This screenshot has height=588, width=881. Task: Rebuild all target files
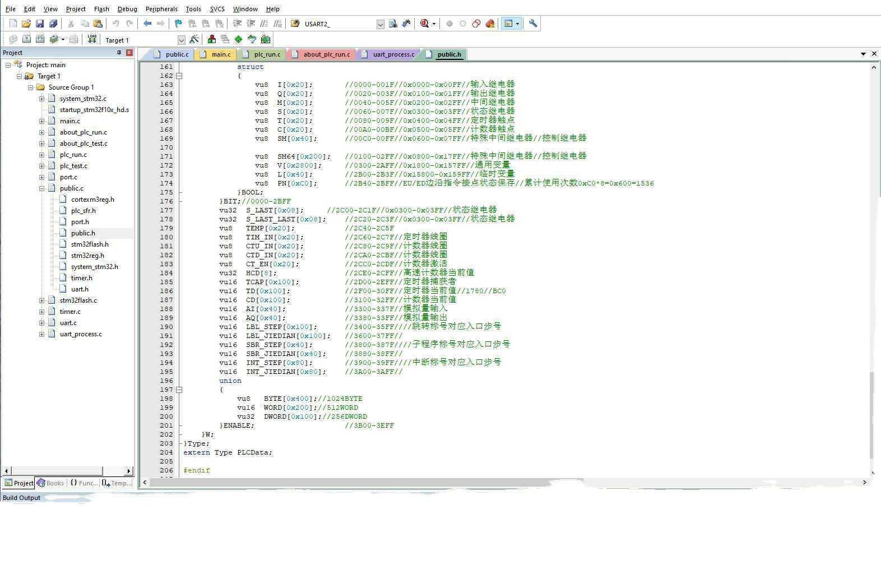40,39
